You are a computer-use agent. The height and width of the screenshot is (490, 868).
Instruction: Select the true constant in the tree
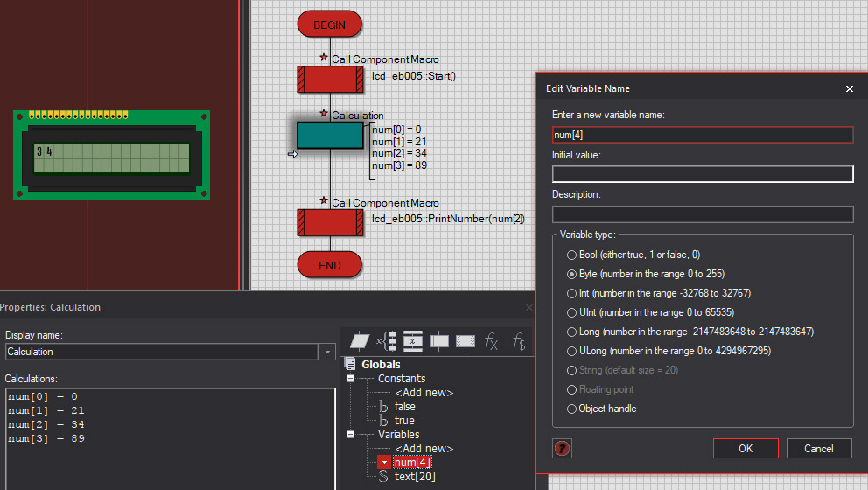[404, 421]
